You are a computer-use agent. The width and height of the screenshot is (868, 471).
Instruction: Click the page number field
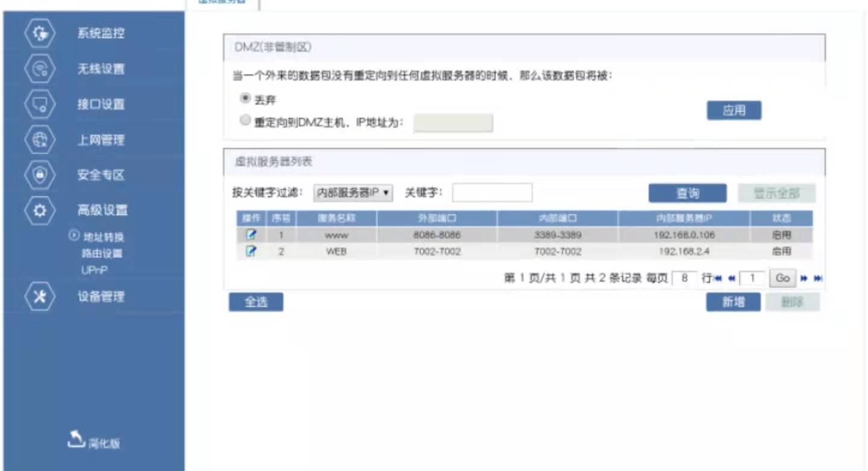pyautogui.click(x=752, y=278)
